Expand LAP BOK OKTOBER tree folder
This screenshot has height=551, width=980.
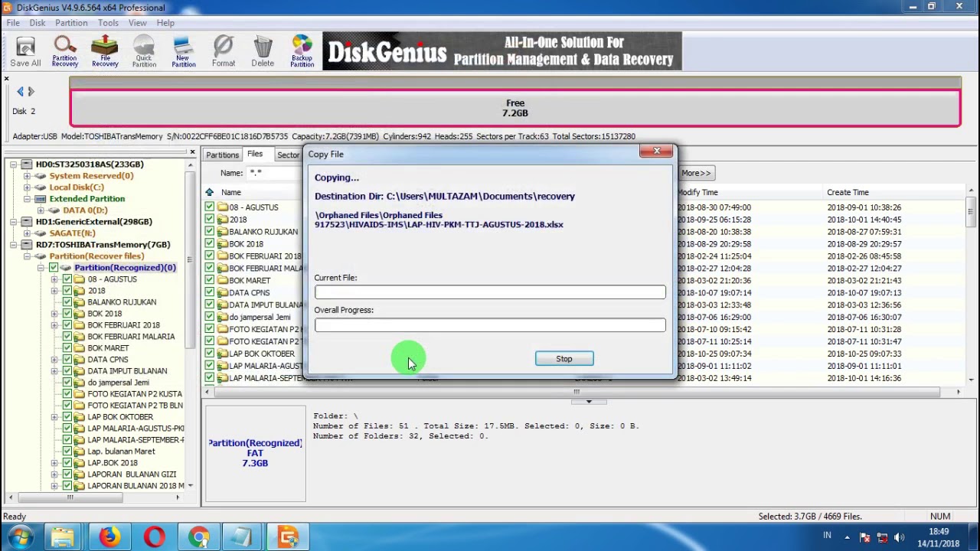(x=54, y=416)
